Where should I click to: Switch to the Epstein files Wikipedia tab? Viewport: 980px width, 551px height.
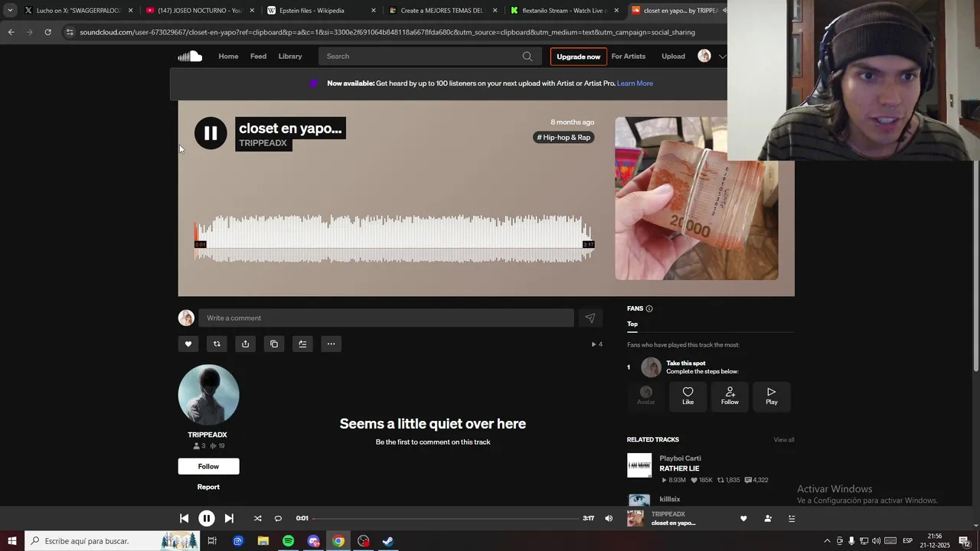(x=321, y=11)
